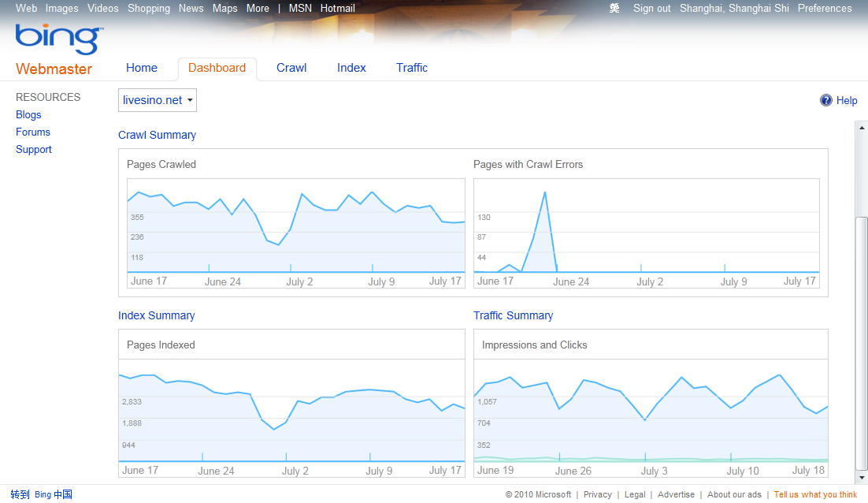Open News in the top navigation
This screenshot has width=868, height=503.
click(x=191, y=9)
